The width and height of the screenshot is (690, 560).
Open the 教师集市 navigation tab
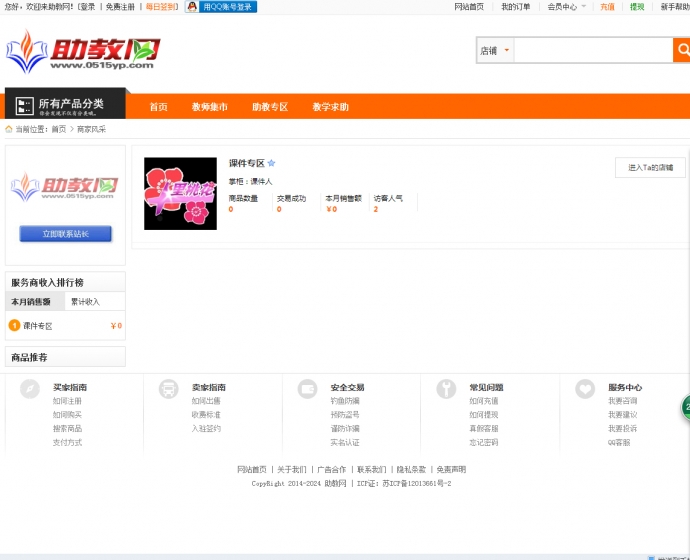pos(209,107)
